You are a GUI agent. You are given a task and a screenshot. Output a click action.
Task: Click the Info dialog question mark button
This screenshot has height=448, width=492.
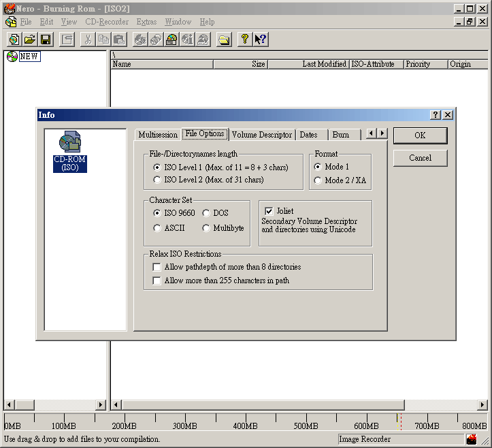[436, 115]
